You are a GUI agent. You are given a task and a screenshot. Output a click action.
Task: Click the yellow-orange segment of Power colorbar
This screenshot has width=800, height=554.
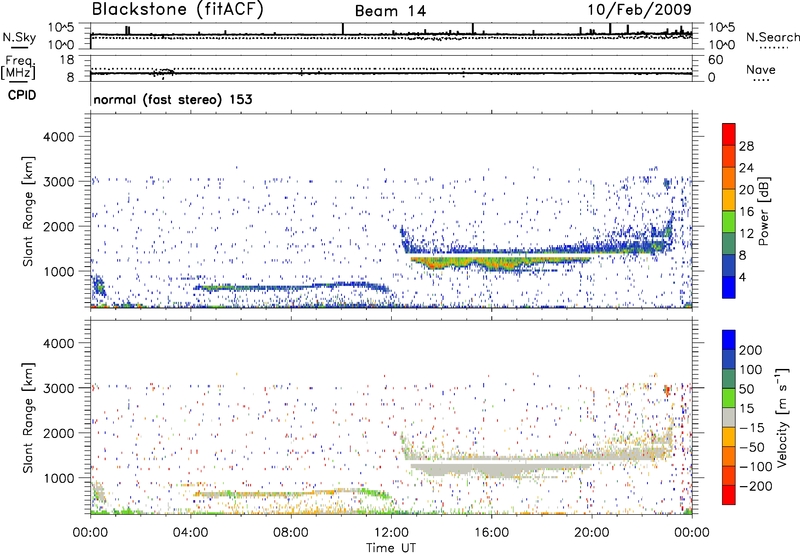tap(729, 199)
